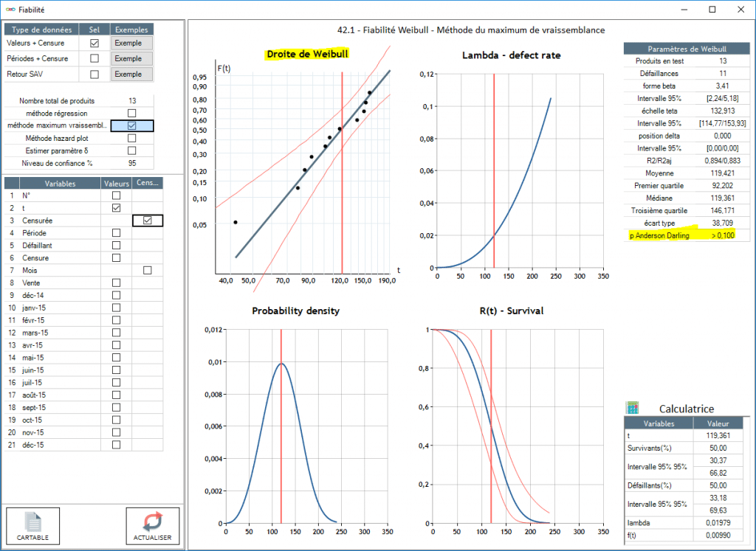This screenshot has height=551, width=756.
Task: Toggle the Valeurs + Censure selection checkbox
Action: click(94, 43)
